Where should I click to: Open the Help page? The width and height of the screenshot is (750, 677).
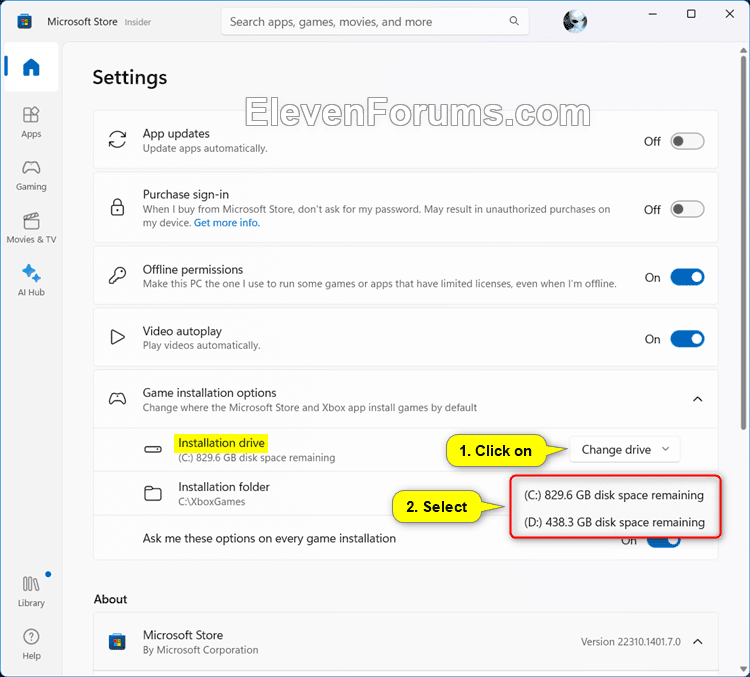click(x=31, y=644)
